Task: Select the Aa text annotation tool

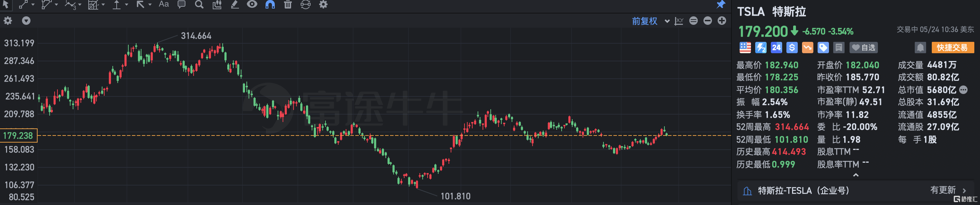Action: (x=163, y=4)
